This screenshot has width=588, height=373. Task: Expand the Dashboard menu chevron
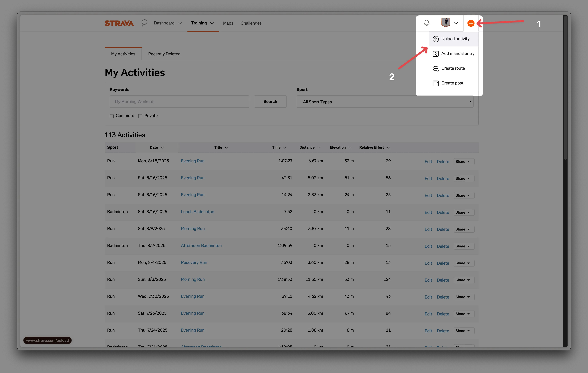(180, 23)
